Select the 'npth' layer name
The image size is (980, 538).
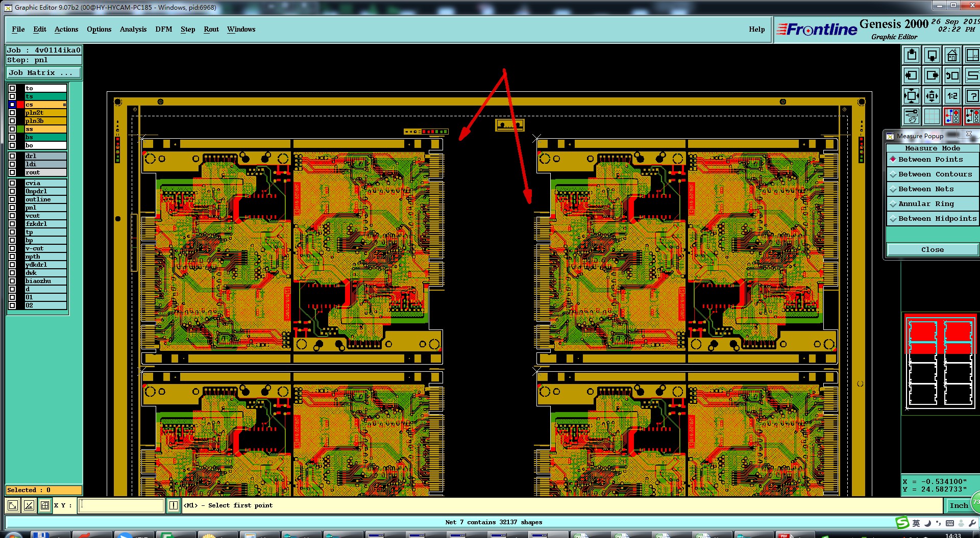point(45,257)
